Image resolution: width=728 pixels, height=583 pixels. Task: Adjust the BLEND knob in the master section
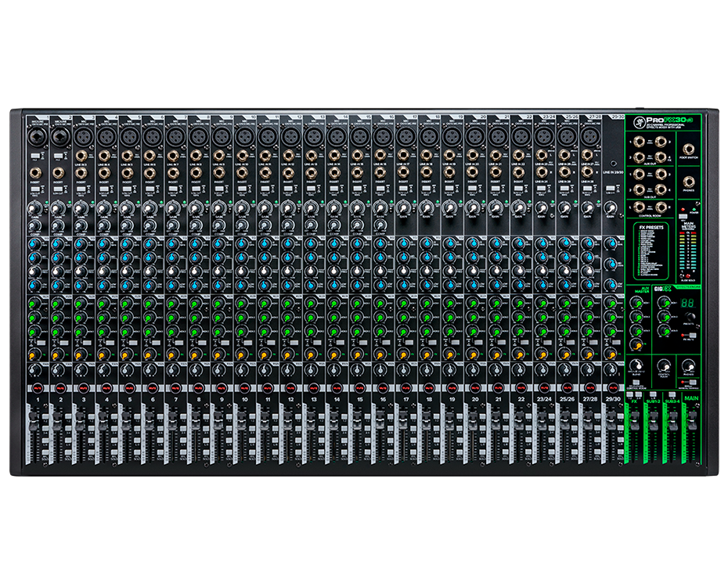pos(637,365)
